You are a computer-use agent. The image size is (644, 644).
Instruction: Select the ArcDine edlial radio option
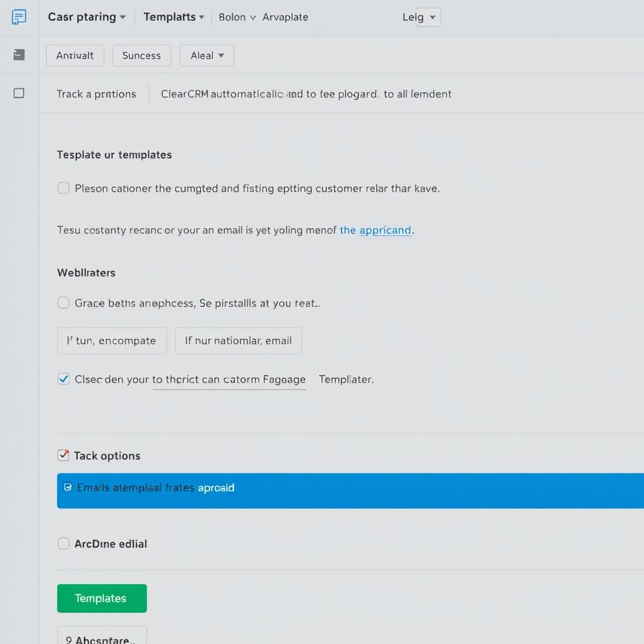pyautogui.click(x=64, y=543)
